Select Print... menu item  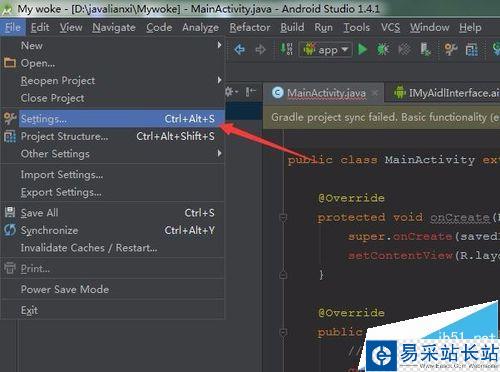coord(113,268)
